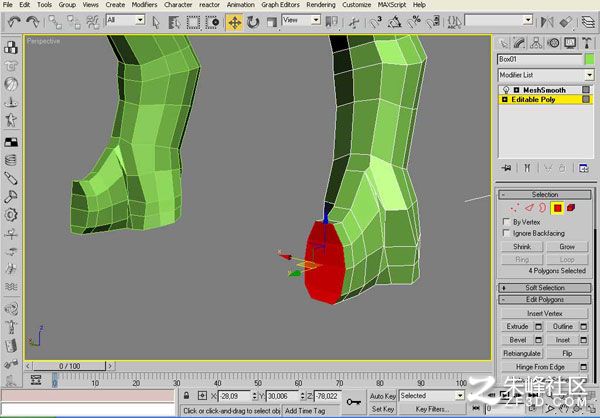Image resolution: width=600 pixels, height=418 pixels.
Task: Click the Mirror tool icon
Action: pos(547,22)
